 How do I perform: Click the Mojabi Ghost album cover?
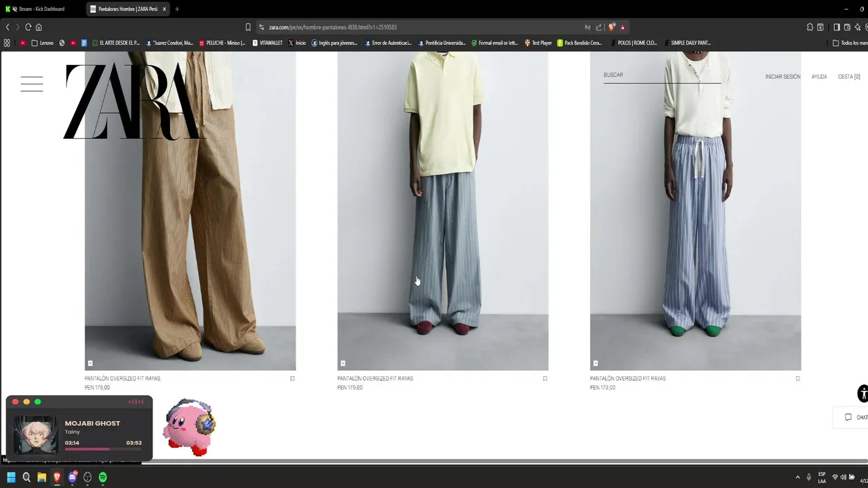click(x=36, y=434)
